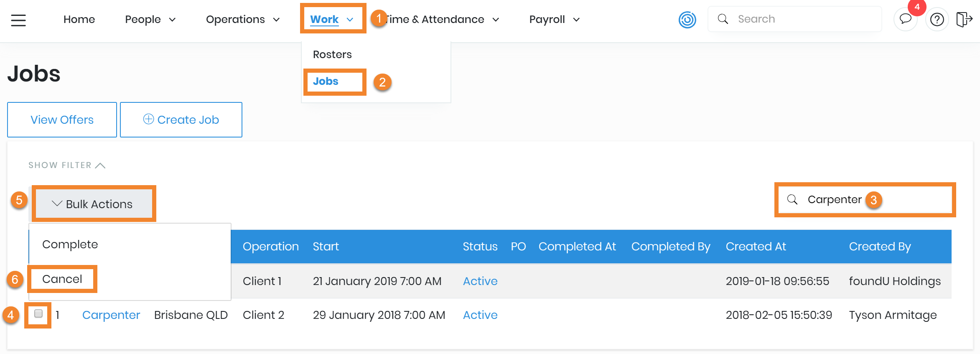Open the hamburger navigation menu

18,20
